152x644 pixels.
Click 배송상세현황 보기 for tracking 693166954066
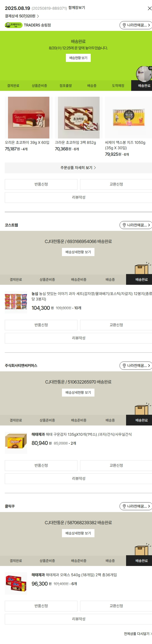tap(78, 252)
